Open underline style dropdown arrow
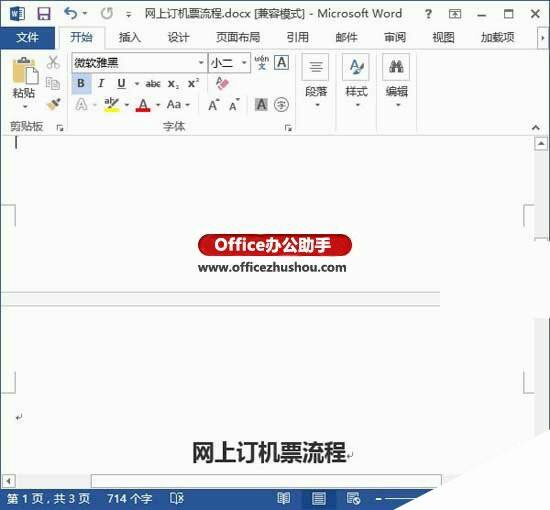The height and width of the screenshot is (510, 550). [x=137, y=84]
